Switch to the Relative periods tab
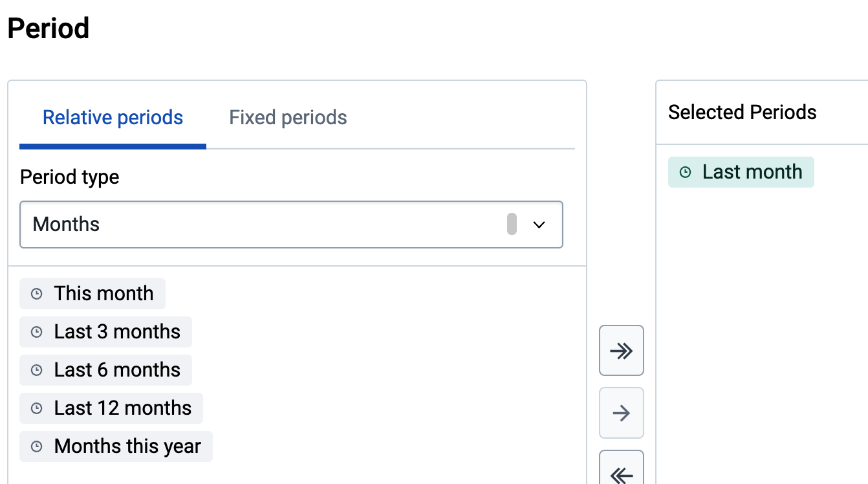 [x=113, y=118]
